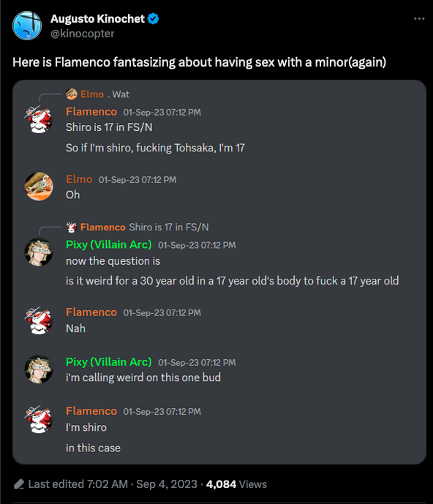Viewport: 433px width, 504px height.
Task: Open the embedded Discord screenshot image
Action: [219, 272]
